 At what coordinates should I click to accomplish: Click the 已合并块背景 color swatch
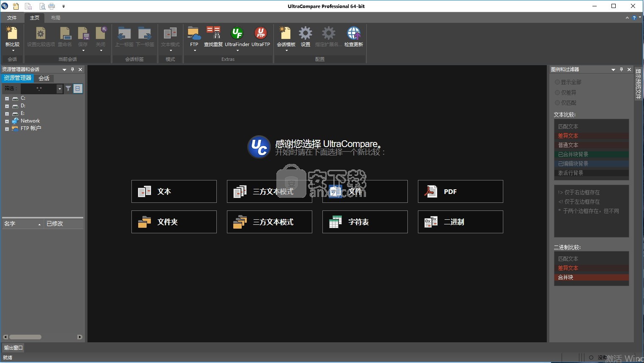pos(592,154)
